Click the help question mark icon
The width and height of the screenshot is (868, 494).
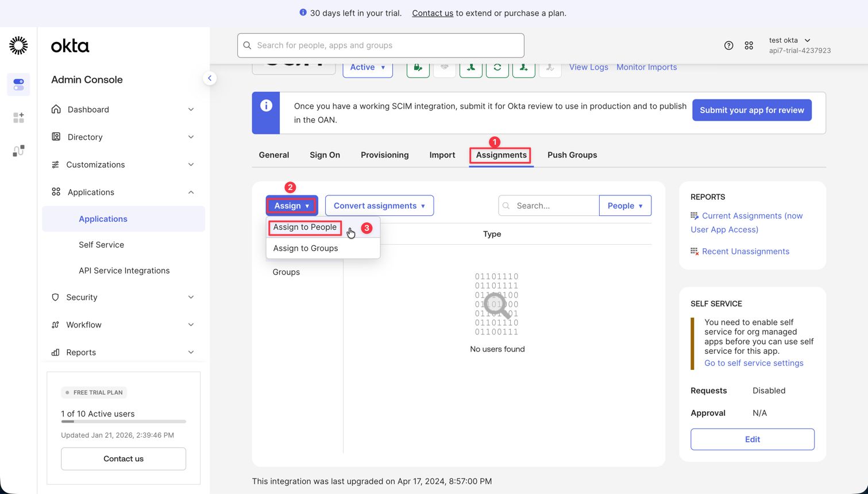coord(728,45)
